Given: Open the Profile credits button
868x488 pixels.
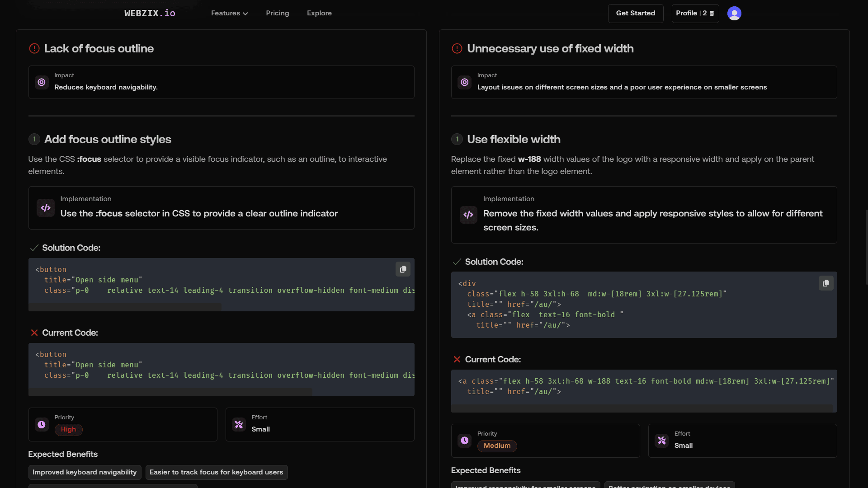Looking at the screenshot, I should coord(695,13).
